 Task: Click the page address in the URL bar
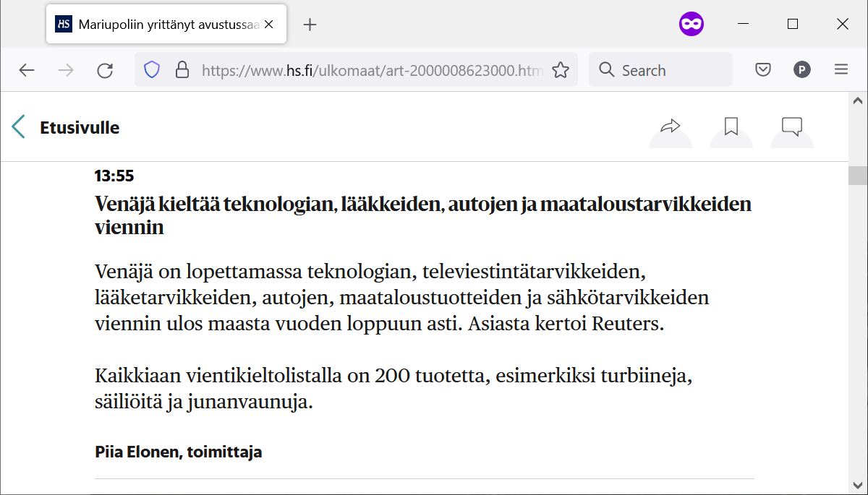[362, 69]
